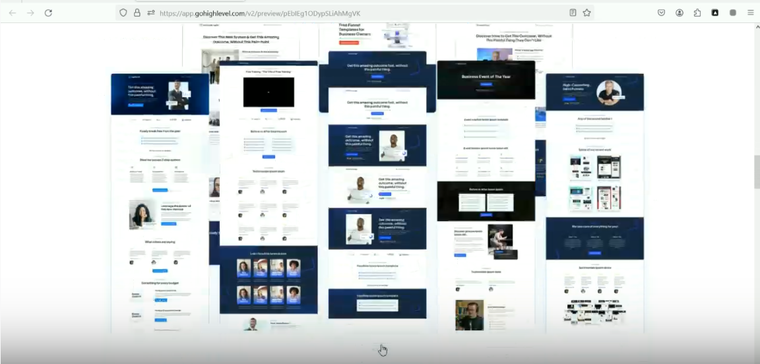The image size is (760, 364).
Task: Open the Firefox hamburger application menu
Action: pyautogui.click(x=750, y=13)
